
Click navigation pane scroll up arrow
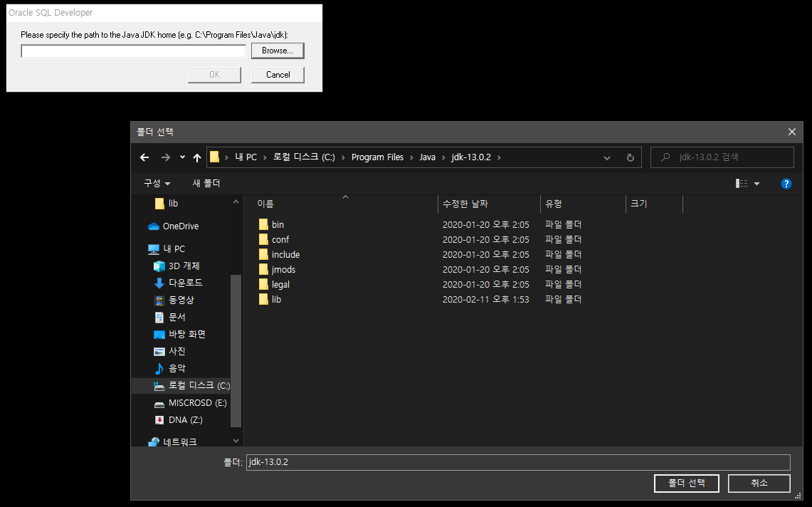pyautogui.click(x=236, y=202)
